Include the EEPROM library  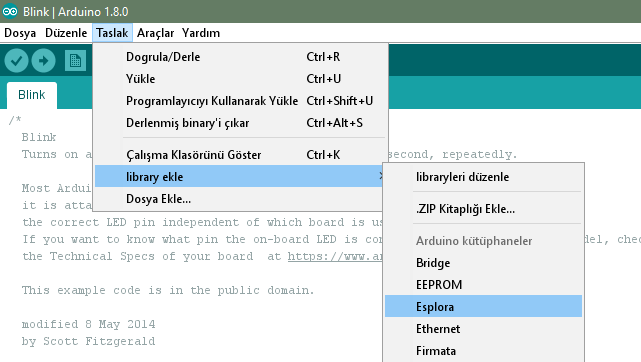point(483,285)
